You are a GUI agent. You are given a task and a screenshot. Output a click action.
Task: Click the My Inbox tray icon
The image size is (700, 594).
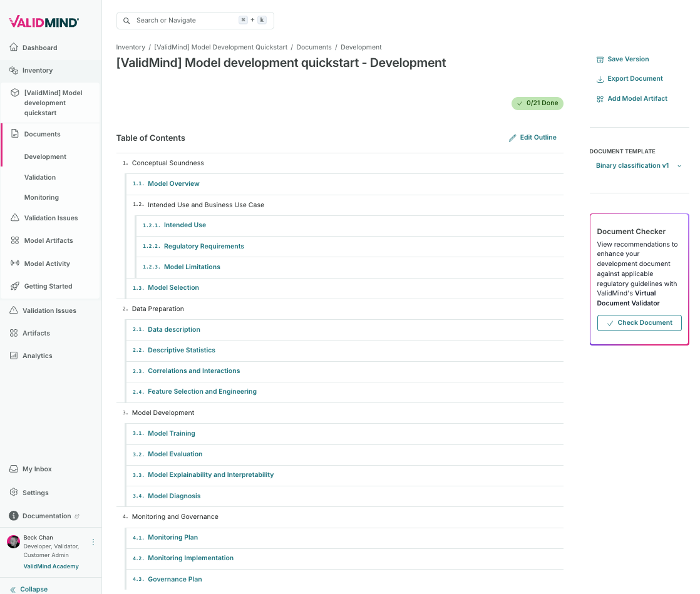coord(14,469)
